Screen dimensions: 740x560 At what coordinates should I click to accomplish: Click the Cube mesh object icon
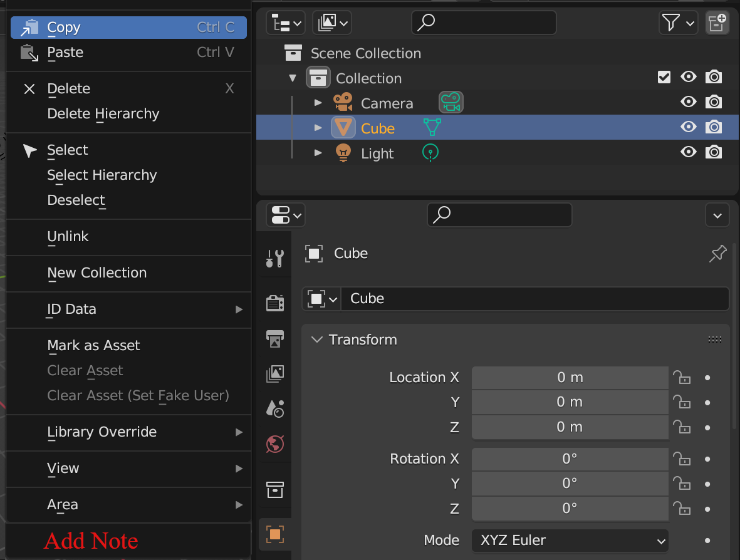click(x=343, y=127)
